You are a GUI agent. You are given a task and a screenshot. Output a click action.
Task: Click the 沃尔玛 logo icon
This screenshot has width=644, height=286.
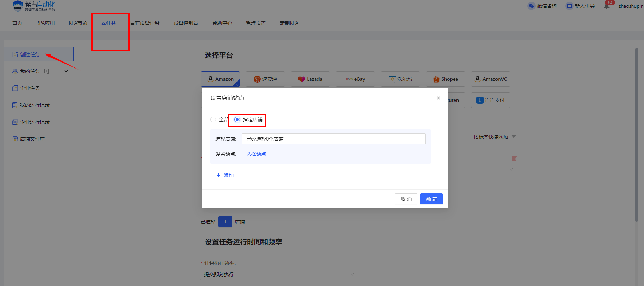click(x=392, y=79)
